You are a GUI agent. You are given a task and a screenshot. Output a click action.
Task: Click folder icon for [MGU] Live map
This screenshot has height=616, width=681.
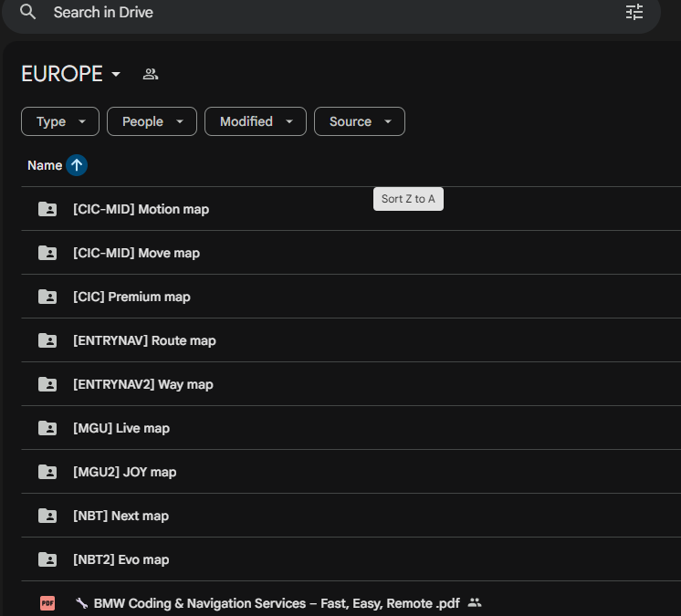tap(47, 428)
